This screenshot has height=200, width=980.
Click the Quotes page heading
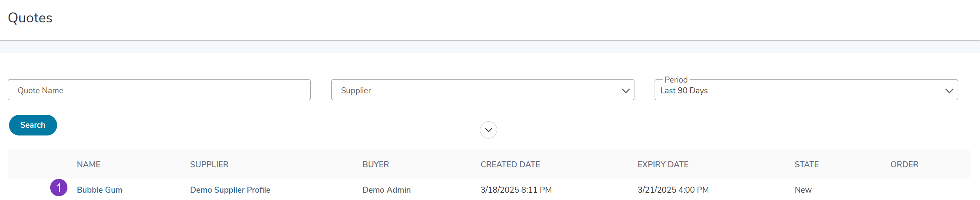(x=30, y=18)
